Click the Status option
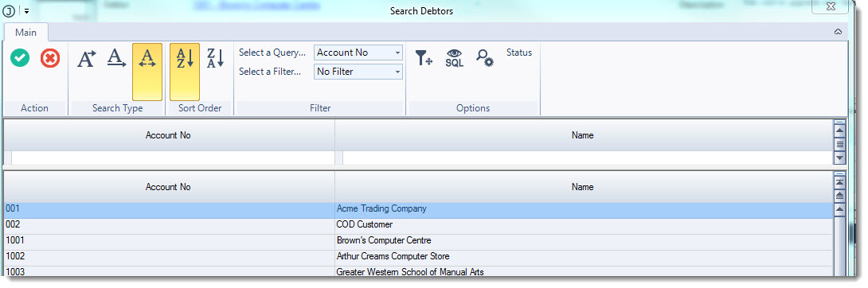The width and height of the screenshot is (868, 288). point(518,53)
